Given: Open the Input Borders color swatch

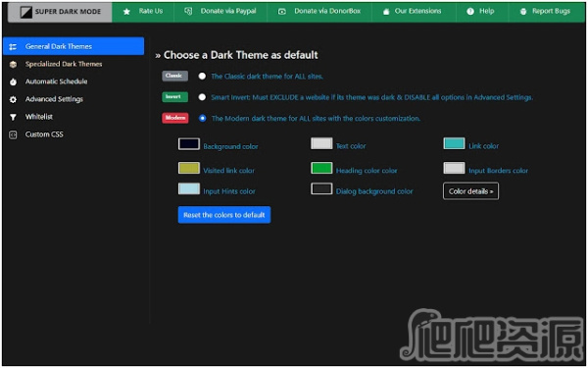Looking at the screenshot, I should (x=454, y=168).
